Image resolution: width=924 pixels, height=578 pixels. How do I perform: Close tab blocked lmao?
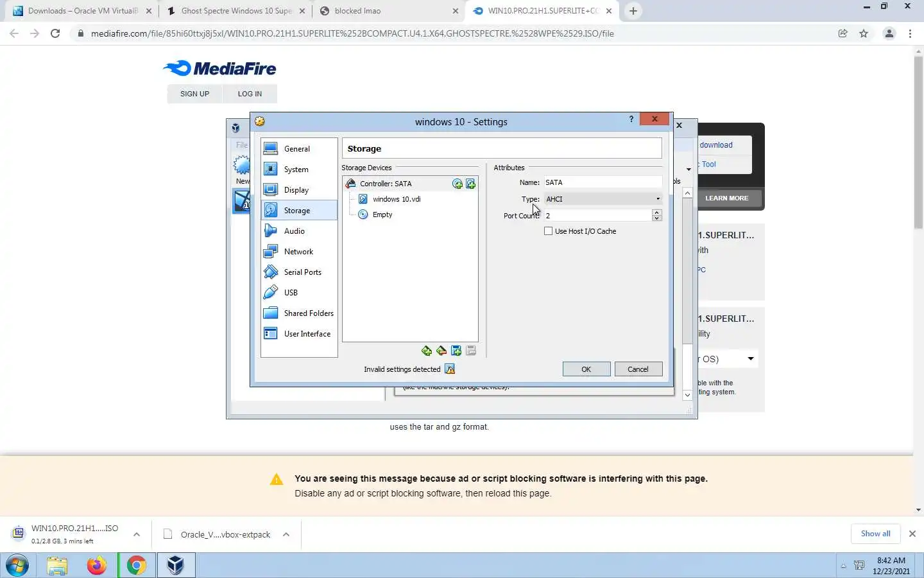[456, 11]
